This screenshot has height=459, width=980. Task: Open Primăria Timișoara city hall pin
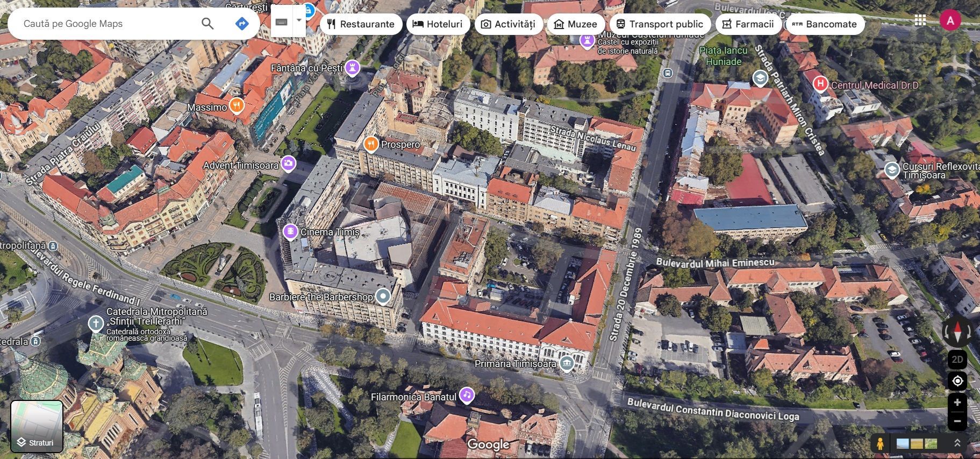coord(567,364)
